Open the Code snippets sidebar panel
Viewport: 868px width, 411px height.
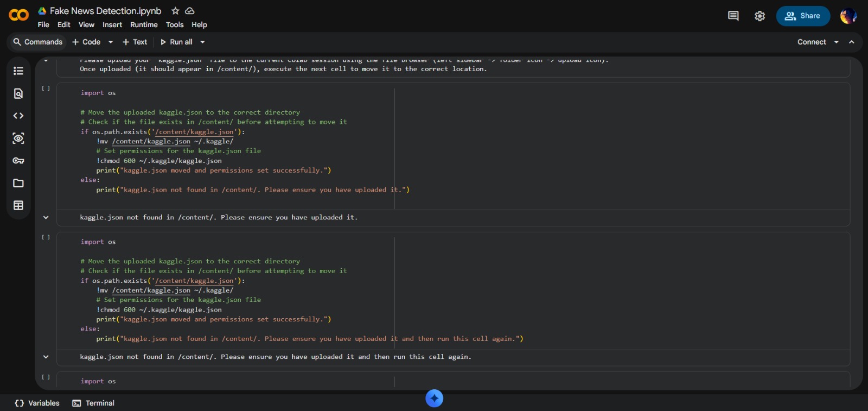(x=18, y=116)
